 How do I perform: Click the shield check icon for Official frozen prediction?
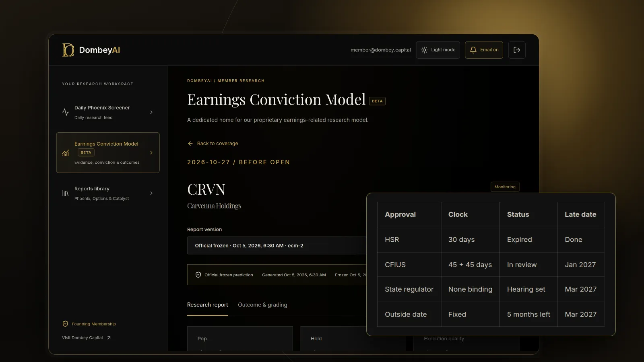198,275
